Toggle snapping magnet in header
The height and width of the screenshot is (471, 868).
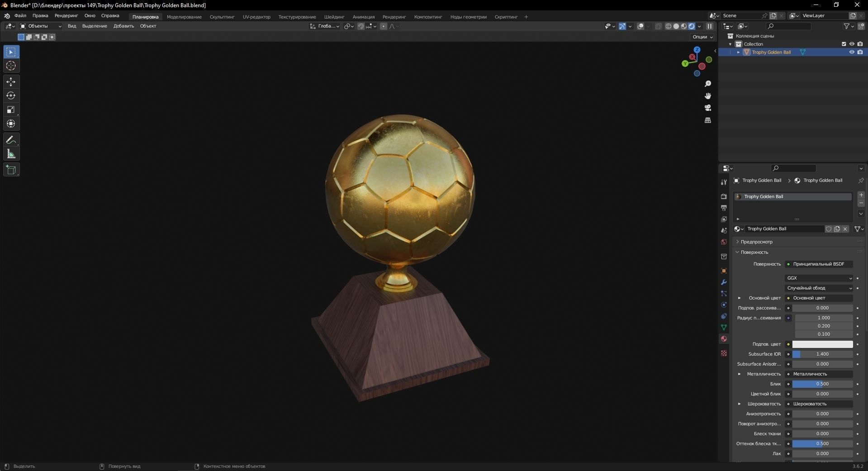360,26
